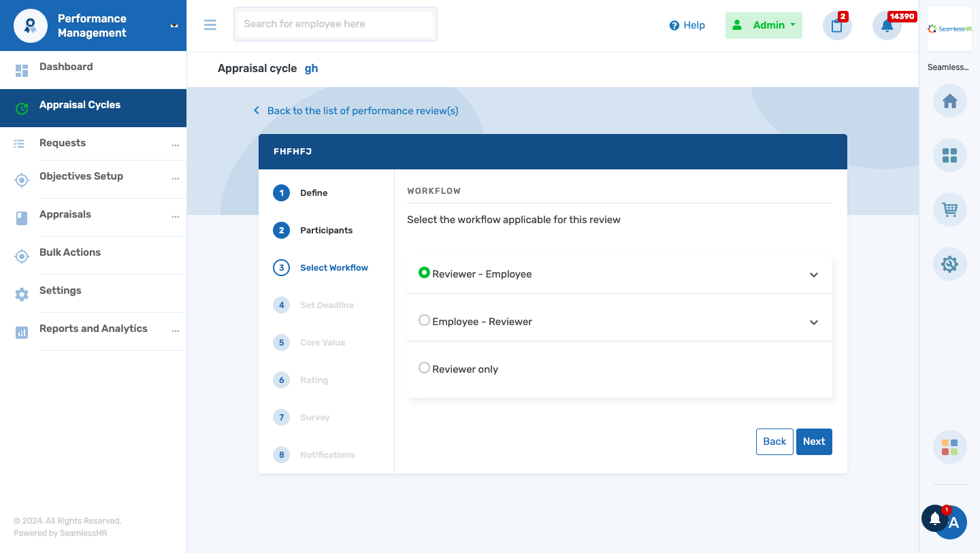Screen dimensions: 980x553
Task: Open the notifications bell with 14390 badge
Action: (x=887, y=25)
